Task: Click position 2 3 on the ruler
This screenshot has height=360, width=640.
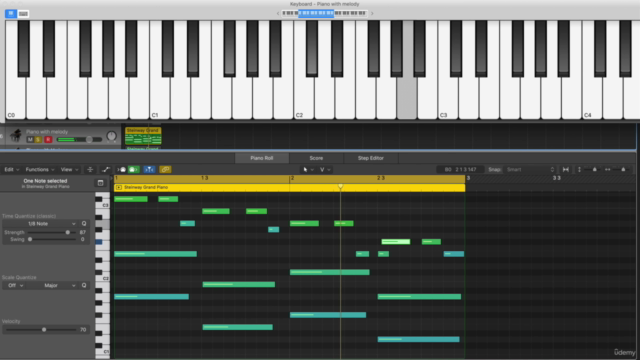Action: point(380,178)
